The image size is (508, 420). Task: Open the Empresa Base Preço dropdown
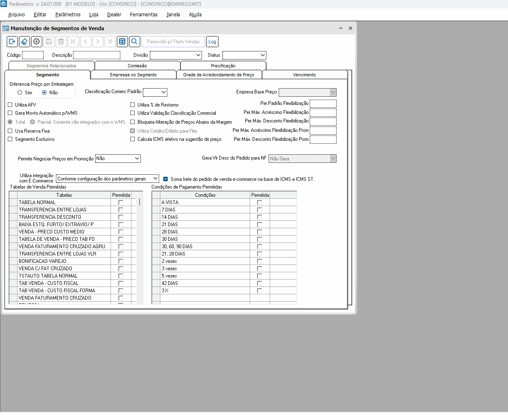pos(308,92)
